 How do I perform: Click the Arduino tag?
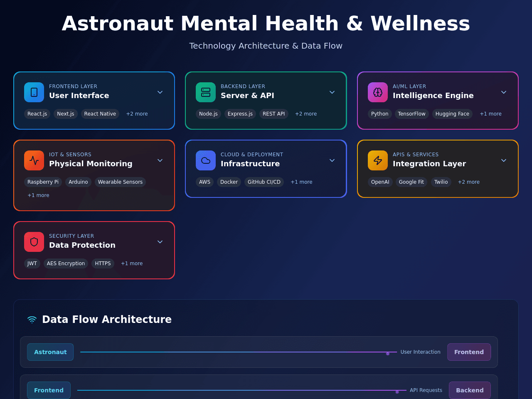click(79, 182)
